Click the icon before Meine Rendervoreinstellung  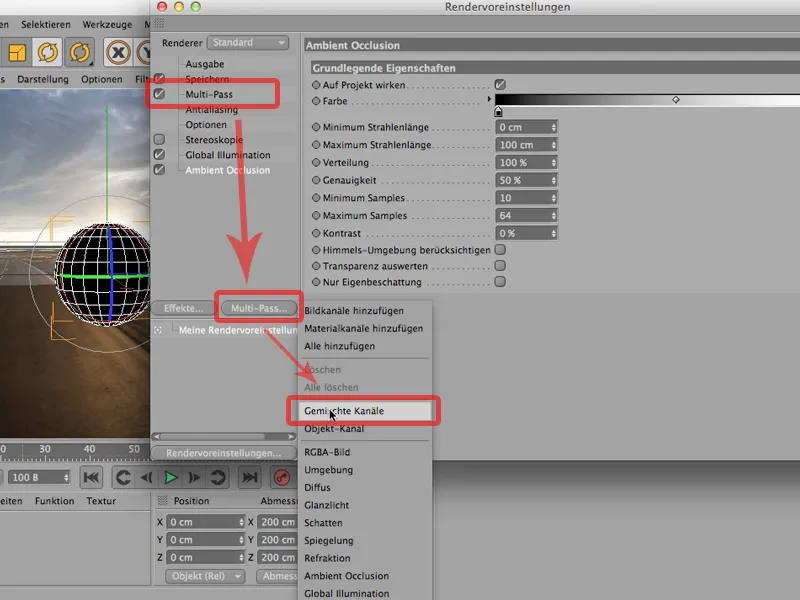click(158, 330)
